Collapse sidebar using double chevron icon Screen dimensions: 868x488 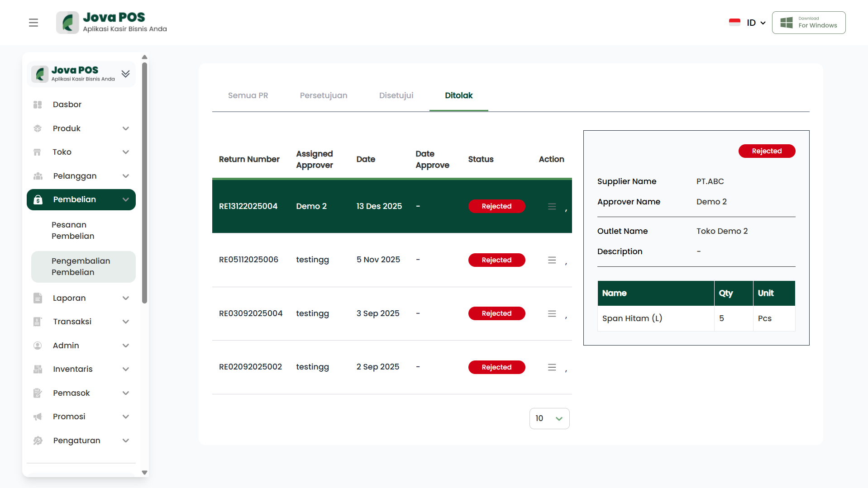pos(125,74)
